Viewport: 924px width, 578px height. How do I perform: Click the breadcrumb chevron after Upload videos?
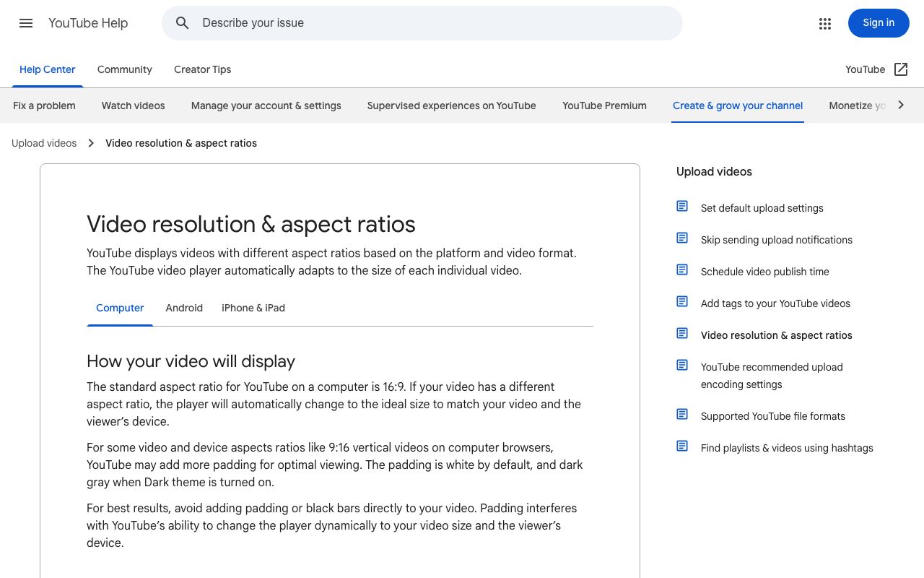pyautogui.click(x=91, y=143)
